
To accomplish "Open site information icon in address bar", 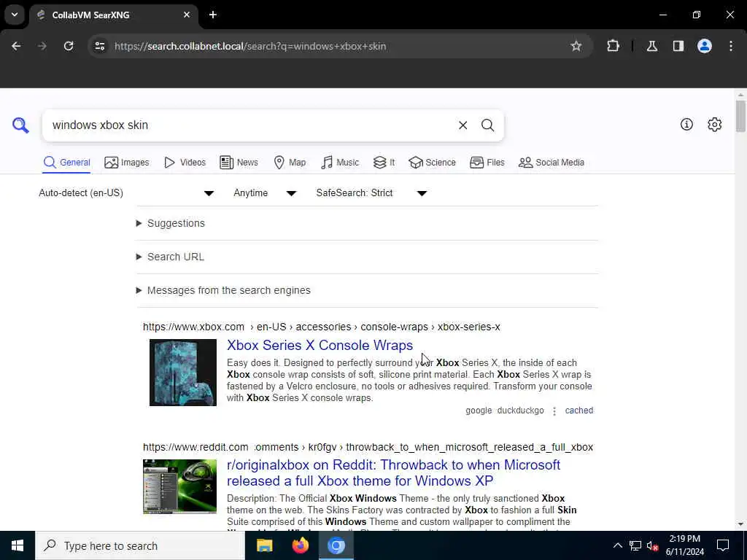I will pyautogui.click(x=99, y=46).
